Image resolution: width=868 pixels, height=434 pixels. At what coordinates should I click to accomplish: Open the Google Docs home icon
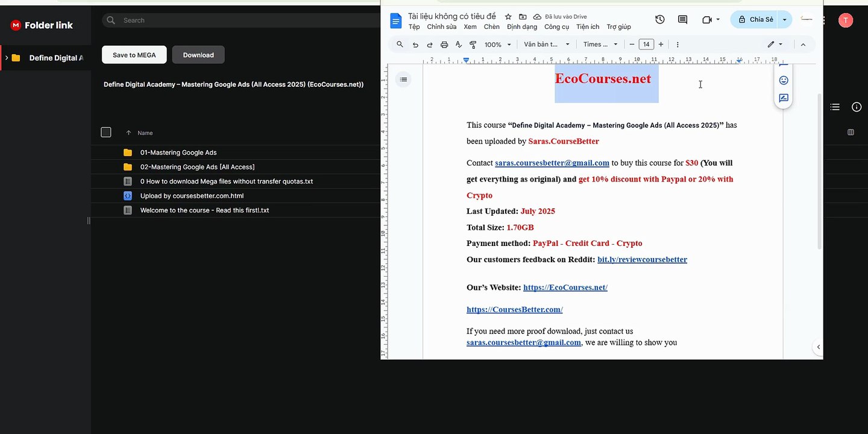[x=396, y=20]
